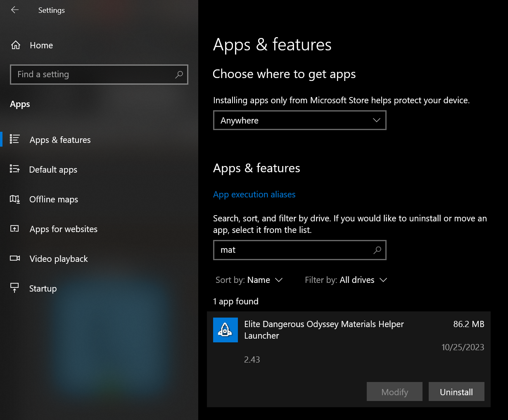Click the Apps & features sidebar icon

point(15,139)
